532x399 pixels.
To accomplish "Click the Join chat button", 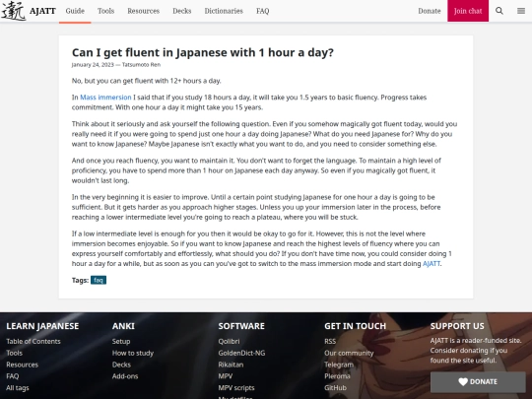I will 468,11.
